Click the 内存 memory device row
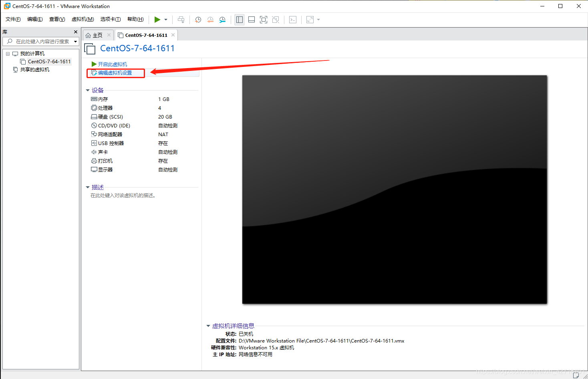The height and width of the screenshot is (379, 588). tap(144, 99)
